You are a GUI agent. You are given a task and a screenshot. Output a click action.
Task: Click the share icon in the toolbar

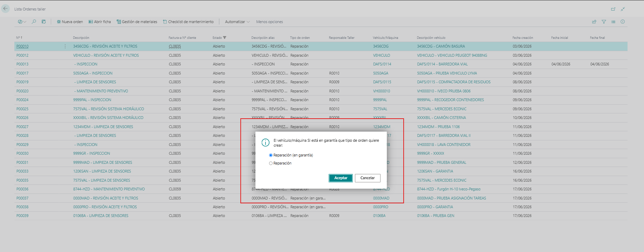(x=594, y=22)
